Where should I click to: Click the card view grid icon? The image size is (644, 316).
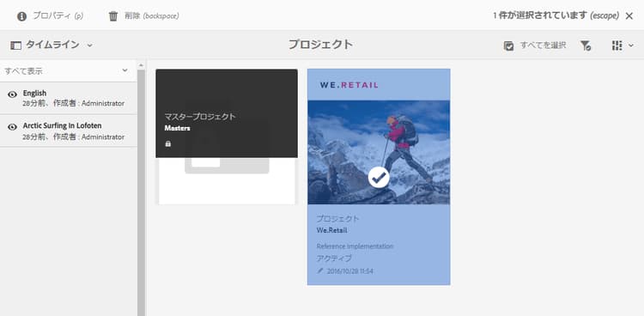617,46
